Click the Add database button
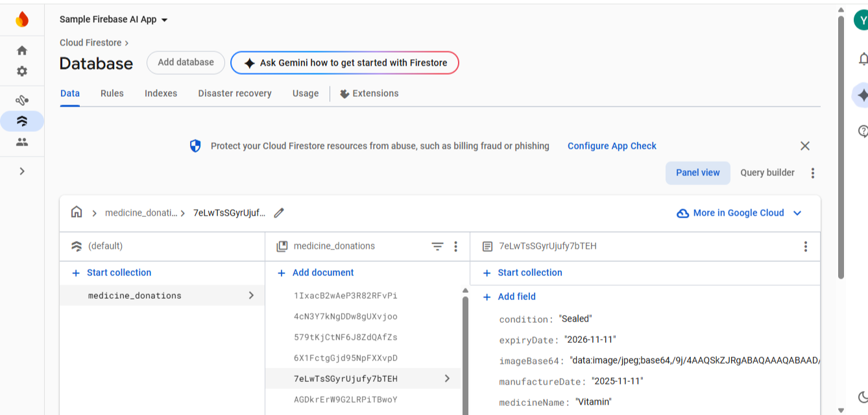Image resolution: width=868 pixels, height=415 pixels. pyautogui.click(x=186, y=62)
